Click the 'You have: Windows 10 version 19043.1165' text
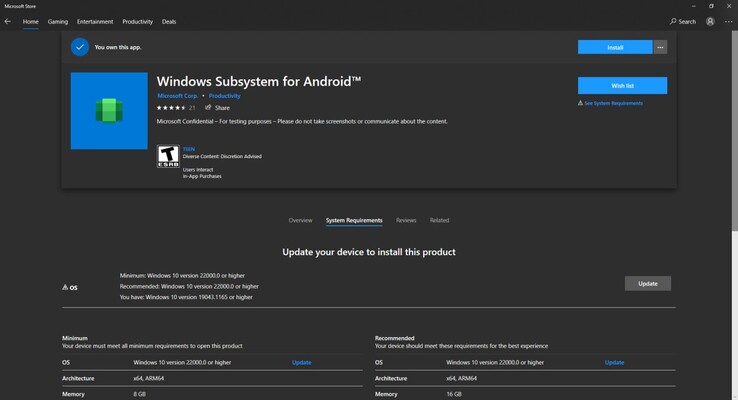 pos(186,297)
